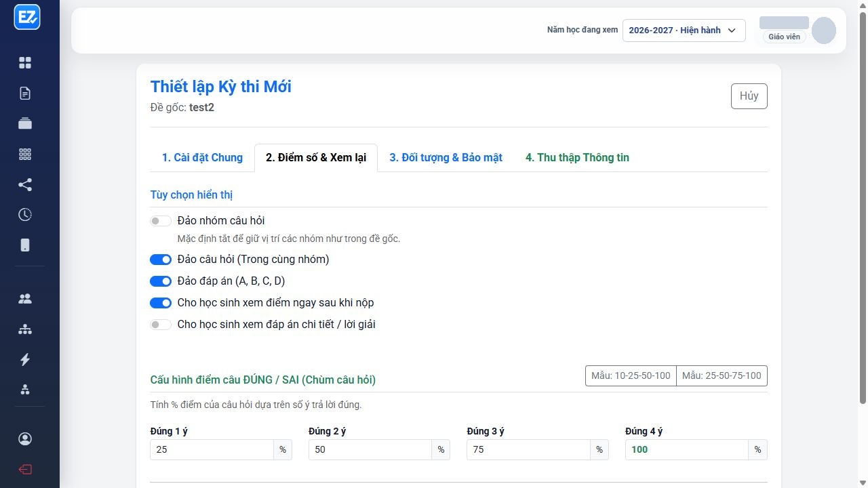Viewport: 868px width, 488px height.
Task: Open the 4. Thu thập Thông tin tab
Action: 577,158
